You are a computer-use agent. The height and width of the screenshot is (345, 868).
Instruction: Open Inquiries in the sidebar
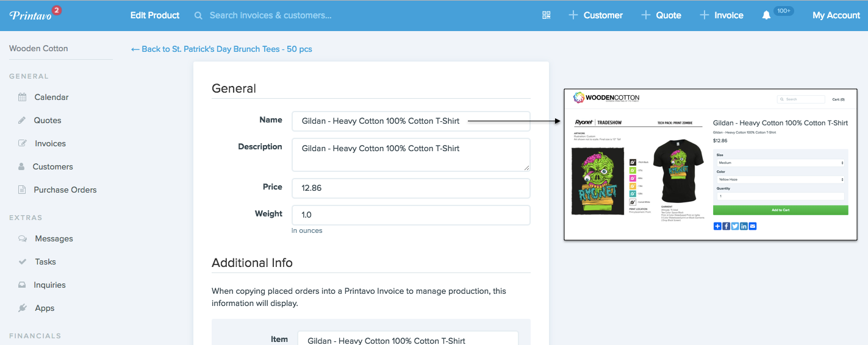click(50, 285)
